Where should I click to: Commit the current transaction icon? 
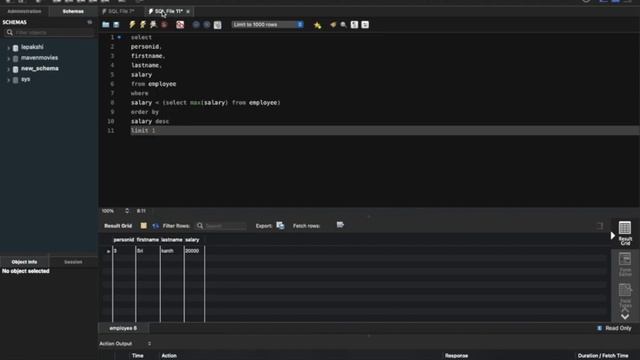click(196, 25)
